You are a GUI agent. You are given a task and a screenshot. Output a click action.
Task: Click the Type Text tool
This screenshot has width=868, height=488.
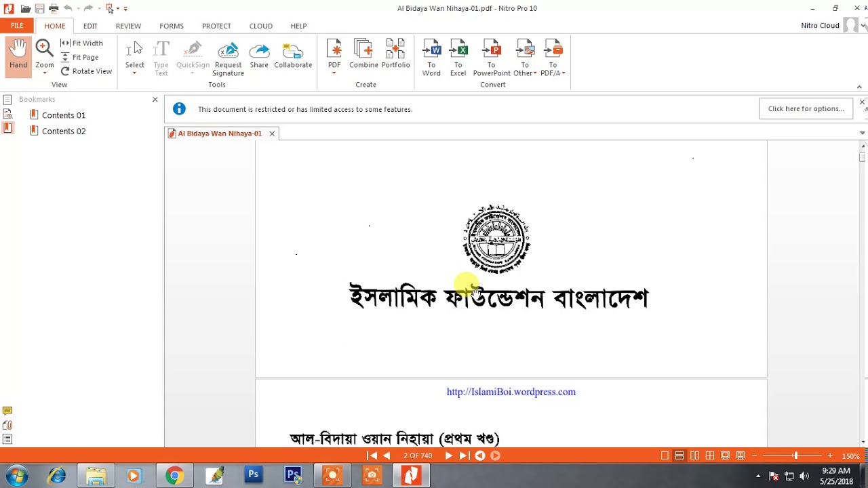tap(161, 58)
